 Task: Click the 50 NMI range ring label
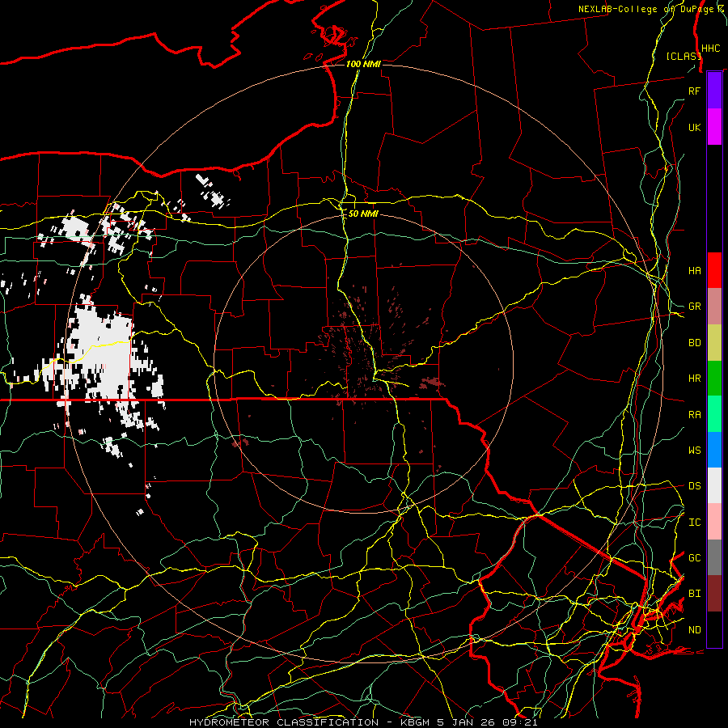coord(363,214)
